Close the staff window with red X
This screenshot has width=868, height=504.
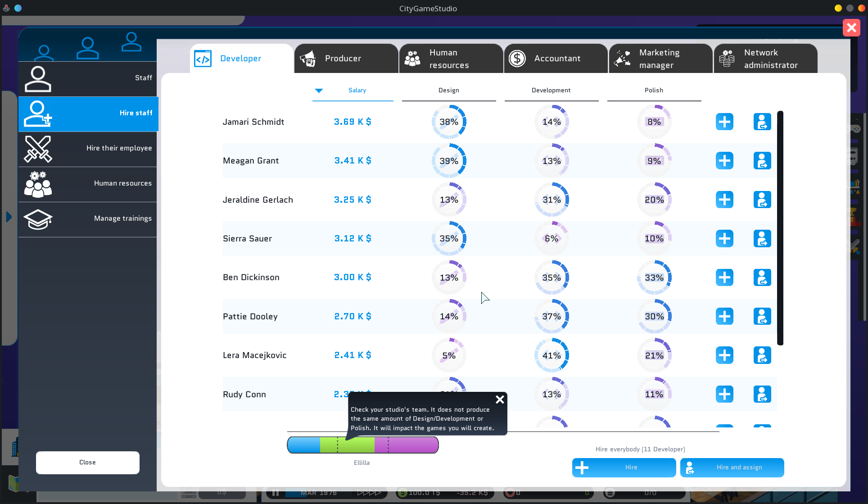[851, 28]
